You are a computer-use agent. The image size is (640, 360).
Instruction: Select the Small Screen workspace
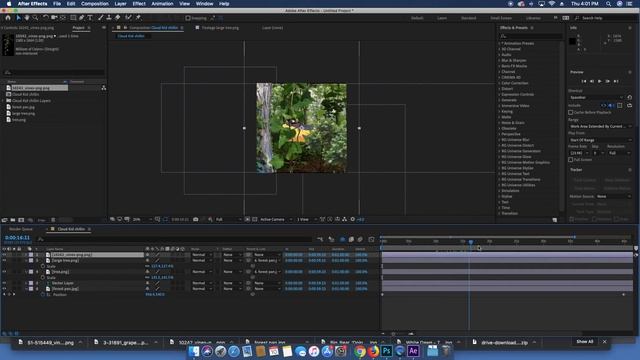pyautogui.click(x=501, y=18)
